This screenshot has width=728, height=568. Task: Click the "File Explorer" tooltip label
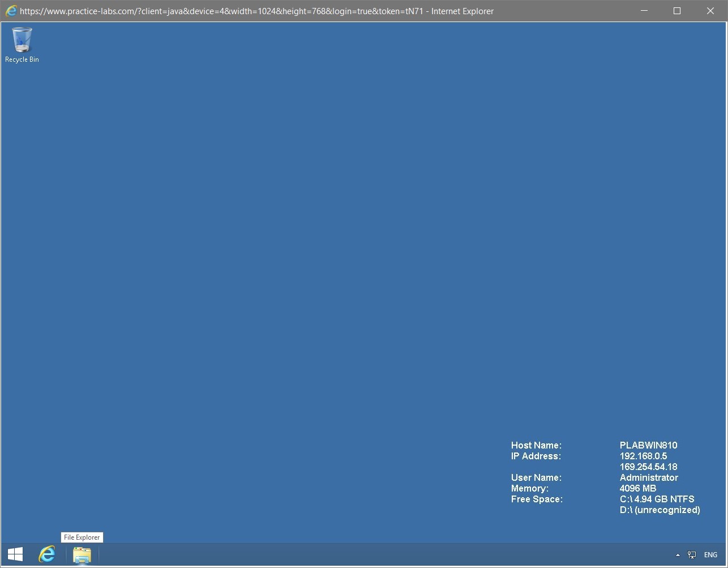(x=82, y=537)
